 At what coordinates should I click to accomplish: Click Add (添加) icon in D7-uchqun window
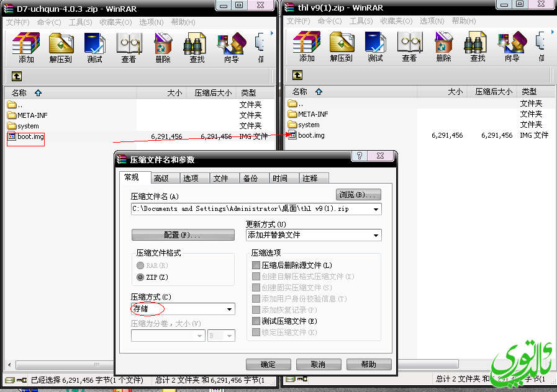[26, 48]
